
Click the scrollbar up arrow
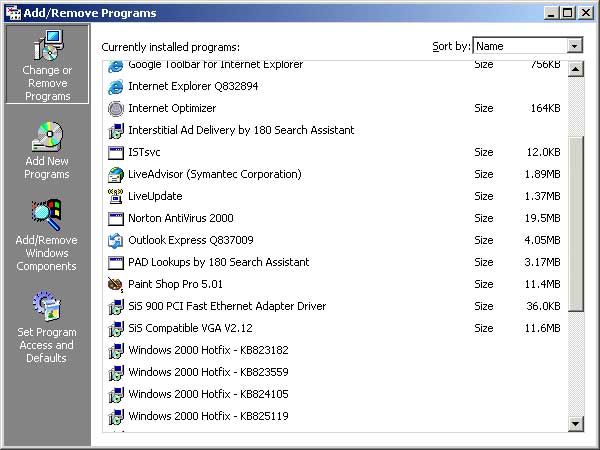[576, 69]
